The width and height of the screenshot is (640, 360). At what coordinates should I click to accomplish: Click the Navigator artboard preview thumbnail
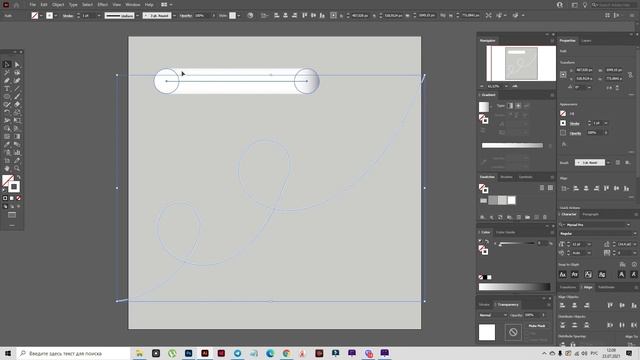coord(521,63)
